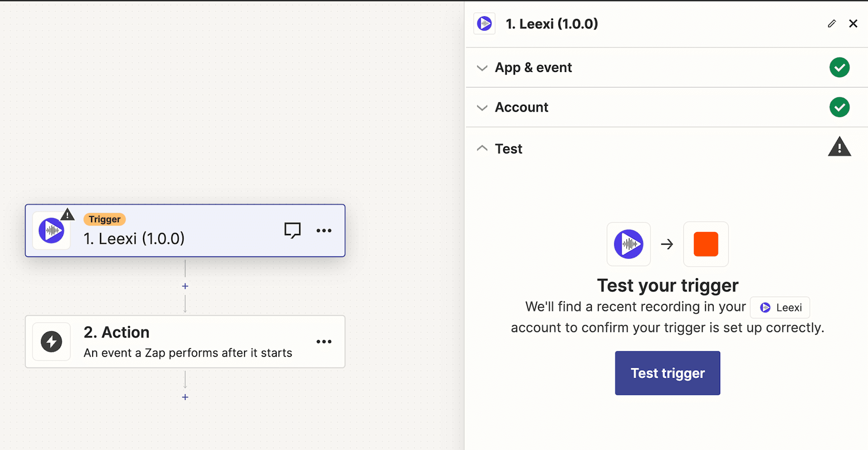The image size is (868, 450).
Task: Click the green checkmark beside Account
Action: coord(840,107)
